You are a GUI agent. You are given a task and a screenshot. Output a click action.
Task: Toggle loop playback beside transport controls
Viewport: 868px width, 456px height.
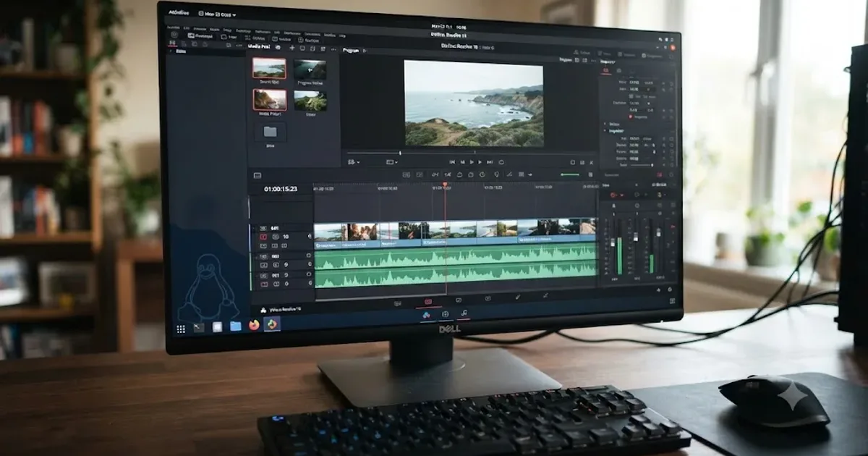501,161
